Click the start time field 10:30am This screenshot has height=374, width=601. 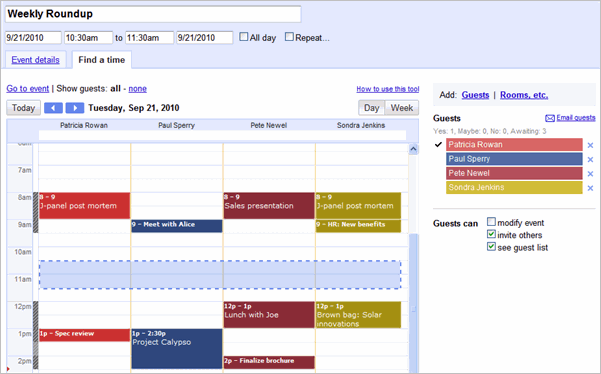click(x=88, y=38)
